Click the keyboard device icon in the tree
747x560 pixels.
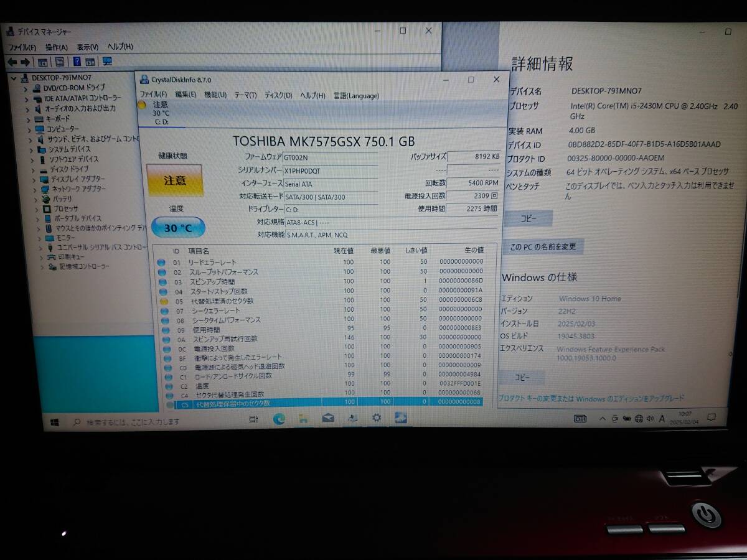click(39, 119)
